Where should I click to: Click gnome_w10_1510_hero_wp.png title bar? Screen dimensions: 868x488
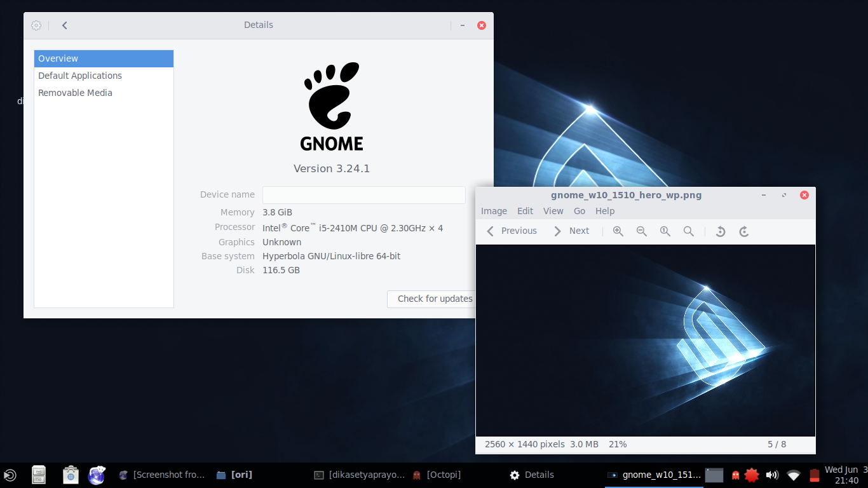click(626, 195)
